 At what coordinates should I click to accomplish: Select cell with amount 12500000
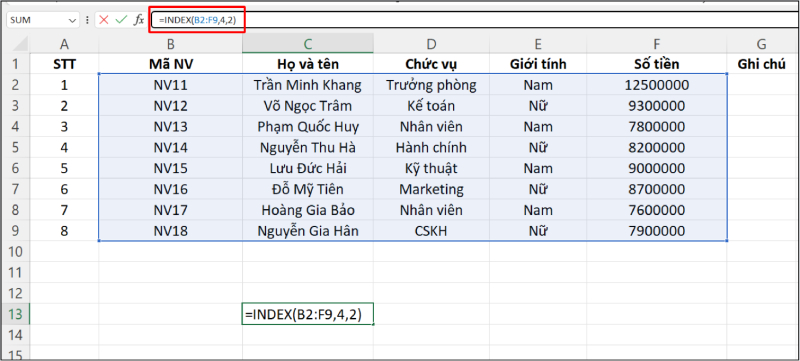click(x=657, y=85)
